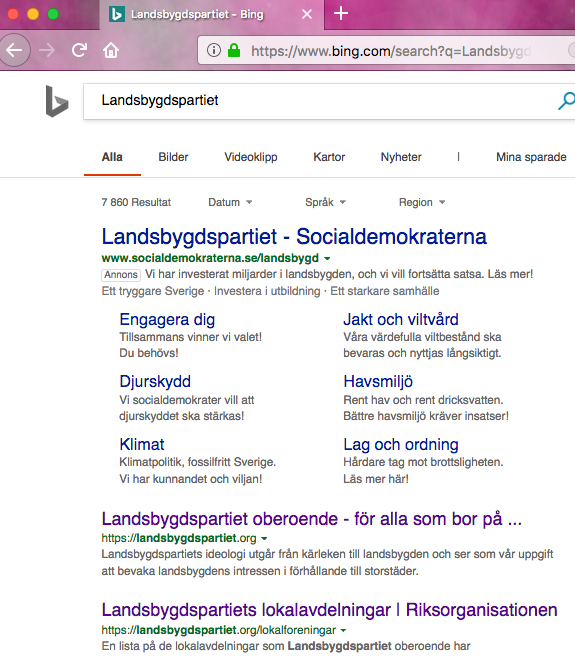Click the Havsmiljö sitelink
The image size is (575, 672).
coord(378,381)
